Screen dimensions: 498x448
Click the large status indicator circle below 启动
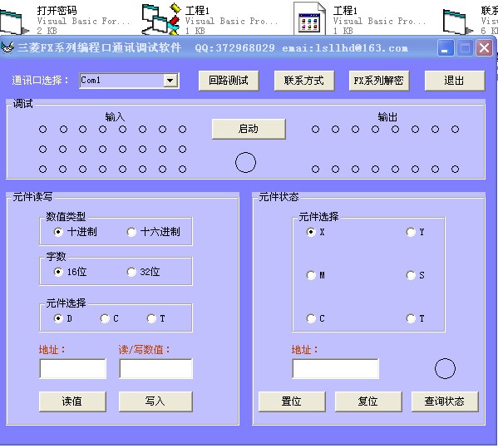point(245,163)
